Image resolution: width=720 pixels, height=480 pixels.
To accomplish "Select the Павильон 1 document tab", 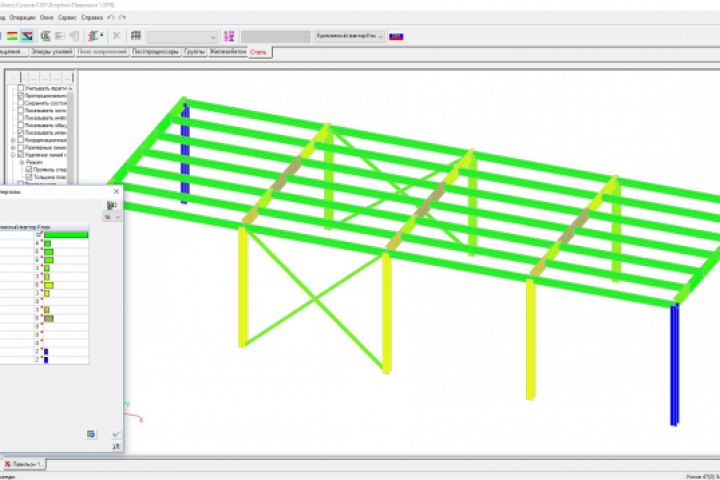I will (23, 464).
